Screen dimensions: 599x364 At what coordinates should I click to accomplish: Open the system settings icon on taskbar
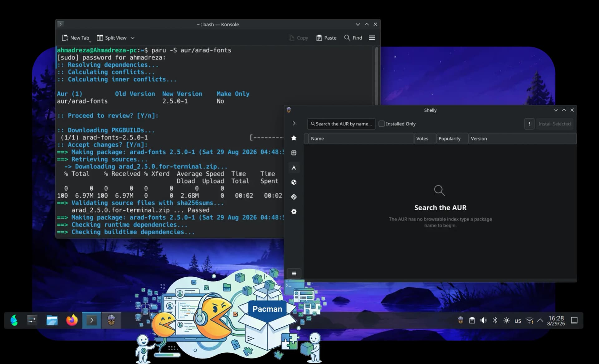(32, 320)
